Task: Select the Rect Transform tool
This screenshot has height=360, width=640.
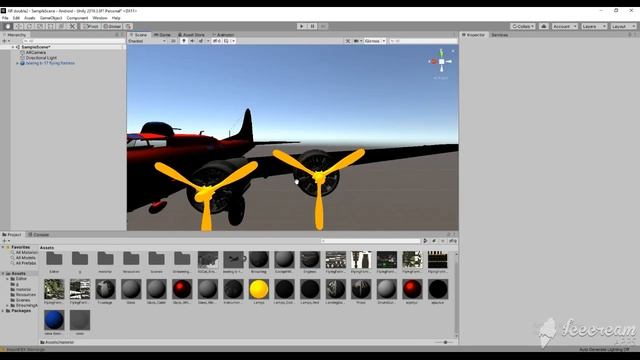Action: click(51, 26)
